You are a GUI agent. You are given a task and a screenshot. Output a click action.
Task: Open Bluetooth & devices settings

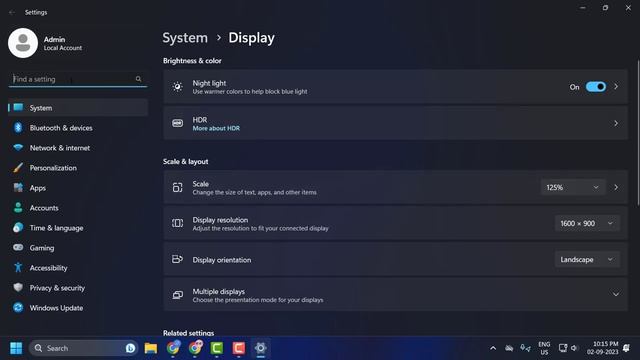[78, 128]
